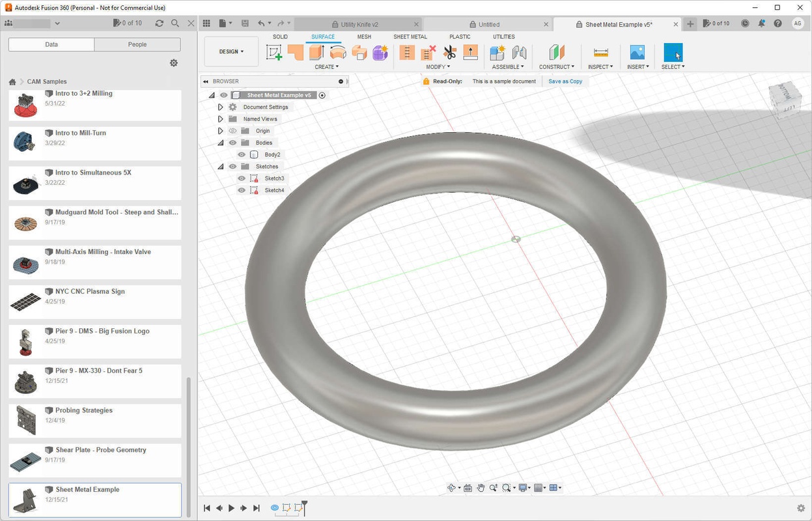
Task: Expand the Named Views tree node
Action: coord(221,119)
